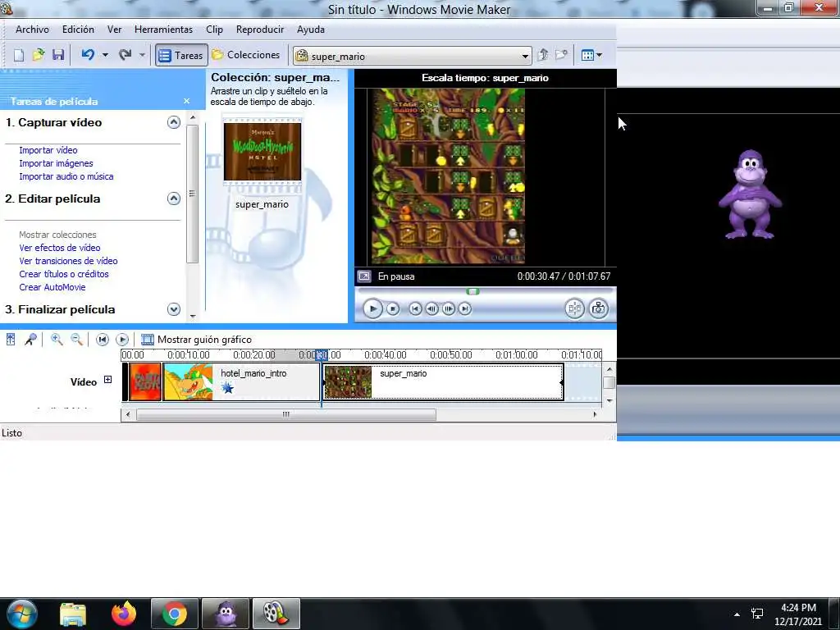This screenshot has height=630, width=840.
Task: Zoom out on the timeline
Action: coord(76,339)
